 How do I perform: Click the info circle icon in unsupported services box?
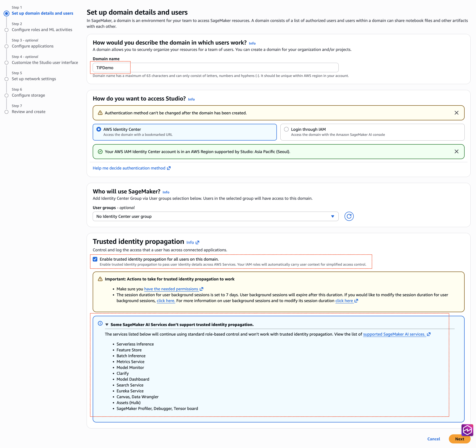point(100,323)
